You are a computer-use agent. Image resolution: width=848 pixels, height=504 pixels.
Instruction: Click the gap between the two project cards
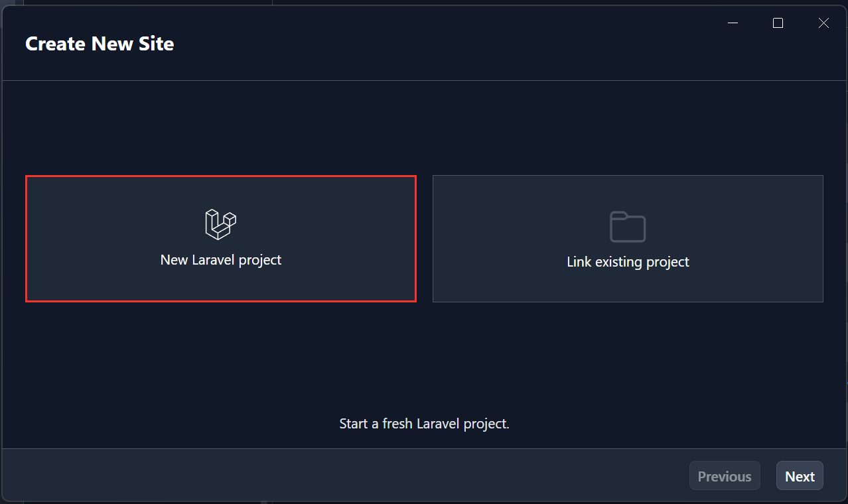[x=425, y=239]
